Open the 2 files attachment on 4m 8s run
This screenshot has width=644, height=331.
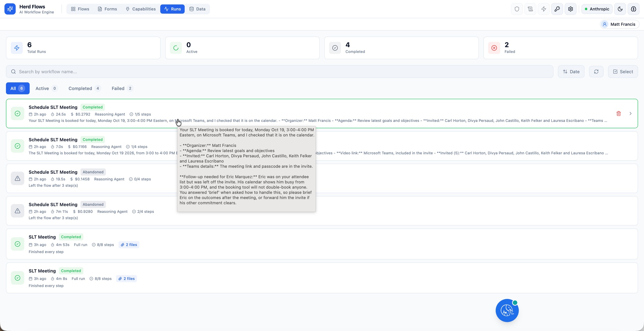127,279
